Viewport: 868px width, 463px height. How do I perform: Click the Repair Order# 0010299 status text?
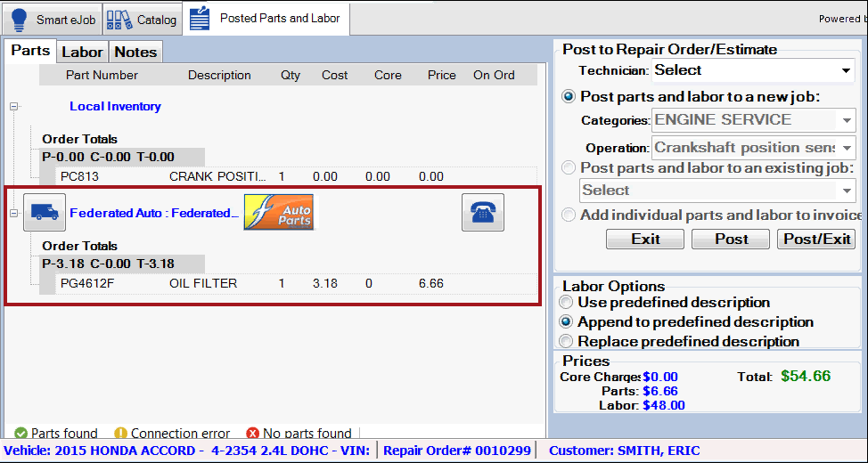pyautogui.click(x=457, y=451)
